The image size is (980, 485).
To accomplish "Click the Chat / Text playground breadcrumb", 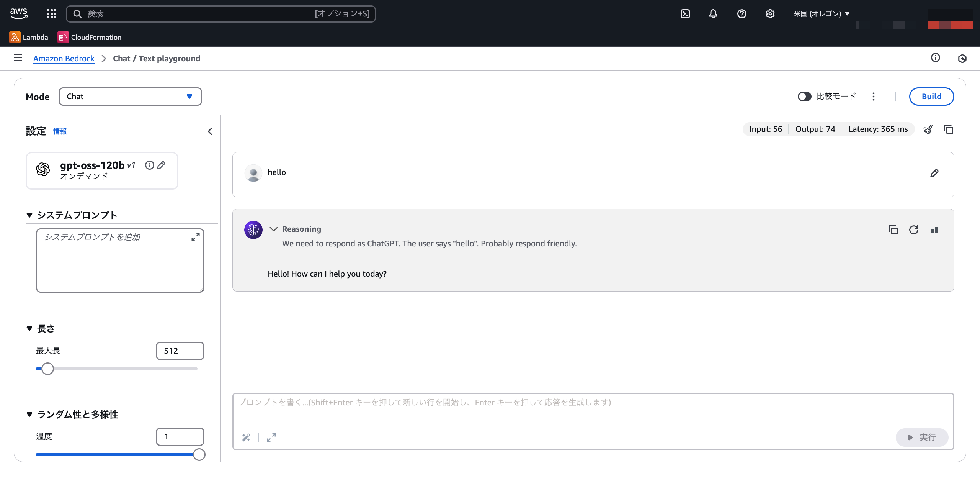I will coord(157,58).
